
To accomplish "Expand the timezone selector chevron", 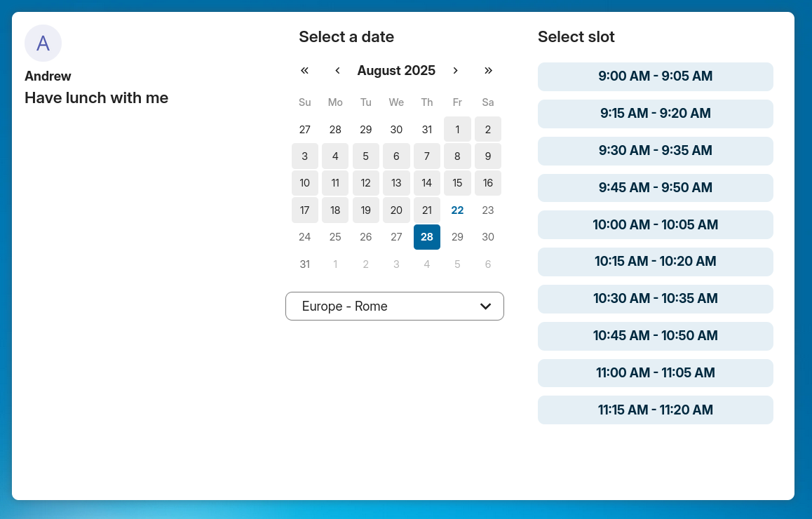I will (485, 306).
